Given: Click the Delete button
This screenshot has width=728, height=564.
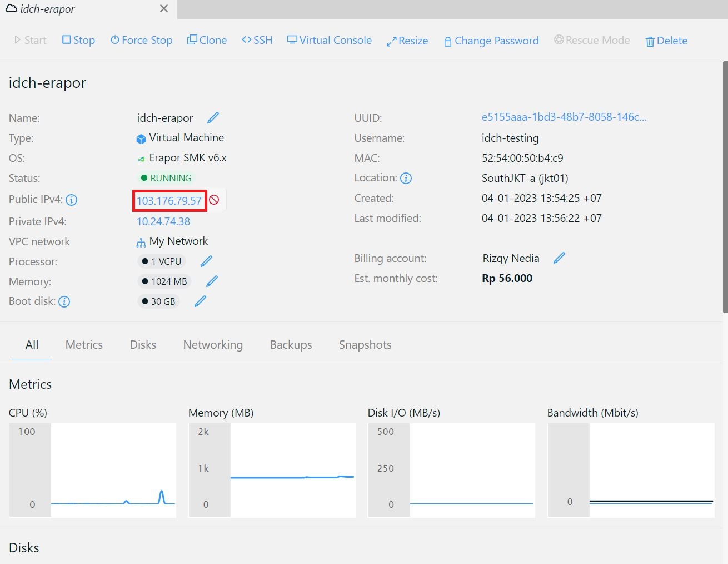Looking at the screenshot, I should click(x=666, y=41).
